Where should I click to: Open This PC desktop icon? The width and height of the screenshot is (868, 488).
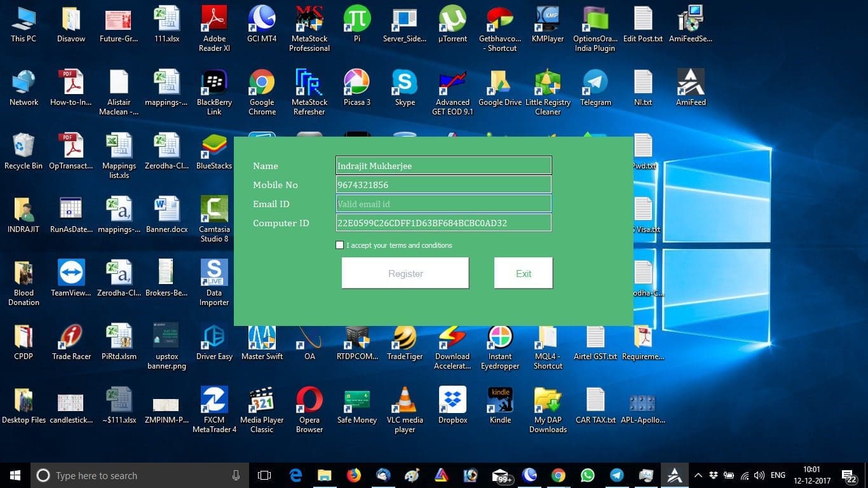click(24, 24)
